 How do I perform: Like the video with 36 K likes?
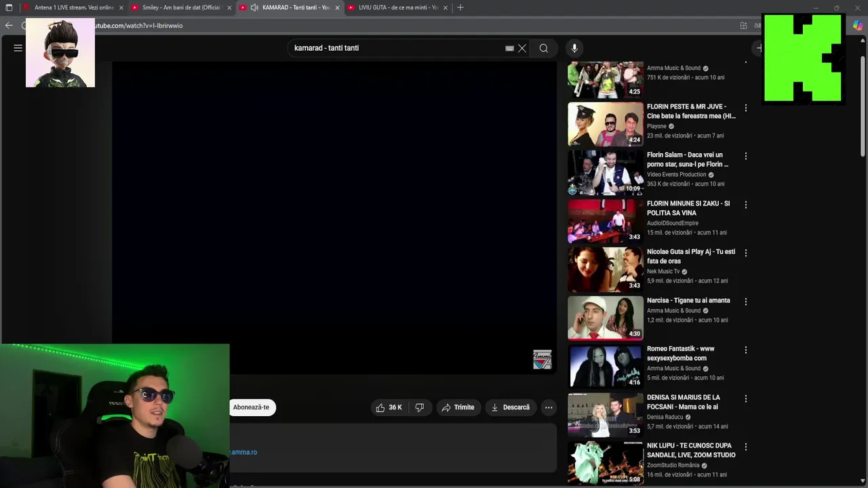(x=389, y=407)
